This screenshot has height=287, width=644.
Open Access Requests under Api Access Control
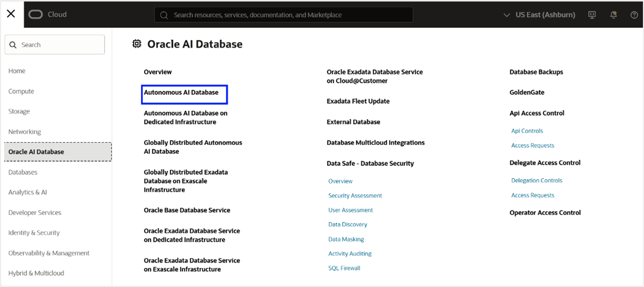[532, 145]
